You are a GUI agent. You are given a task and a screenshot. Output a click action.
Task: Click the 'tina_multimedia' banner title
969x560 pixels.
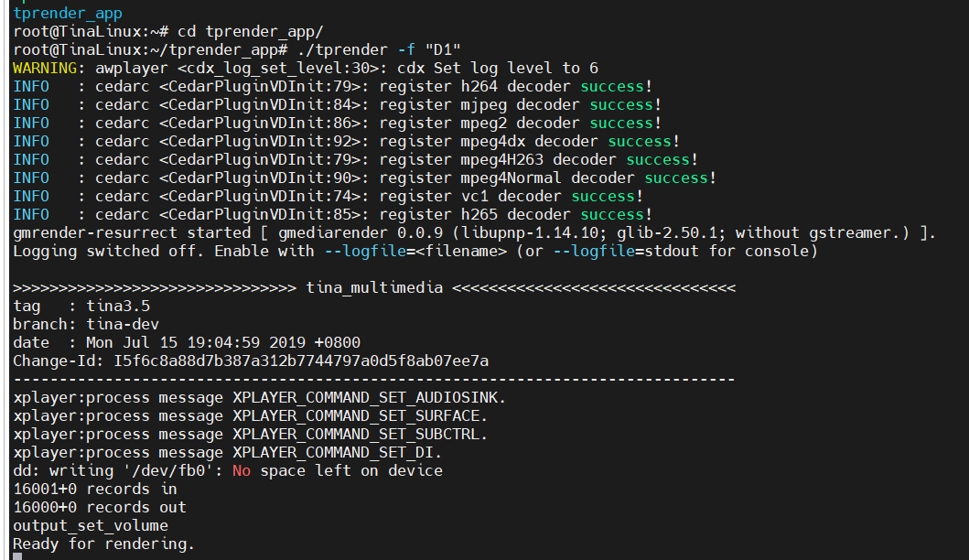pyautogui.click(x=374, y=288)
